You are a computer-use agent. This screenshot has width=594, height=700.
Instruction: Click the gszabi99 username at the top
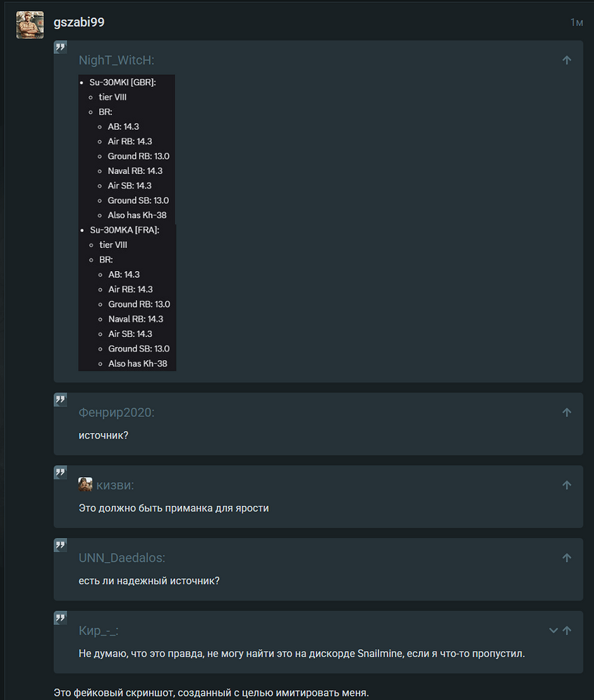pyautogui.click(x=79, y=22)
